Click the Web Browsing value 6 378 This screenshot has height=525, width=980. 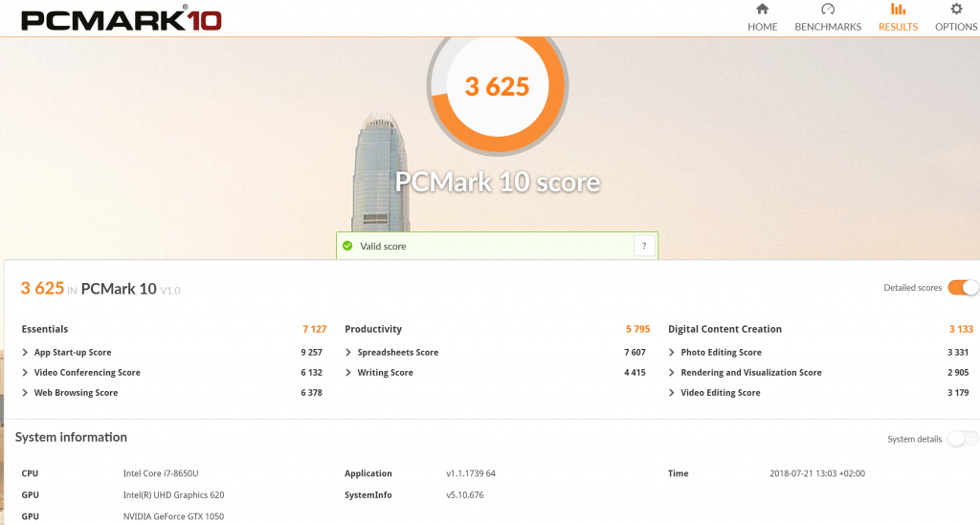(x=311, y=393)
